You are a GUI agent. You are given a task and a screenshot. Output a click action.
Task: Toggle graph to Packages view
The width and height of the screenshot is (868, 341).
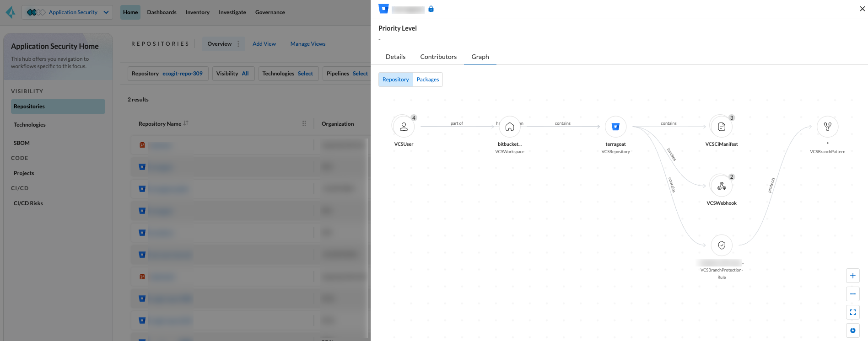(x=428, y=80)
